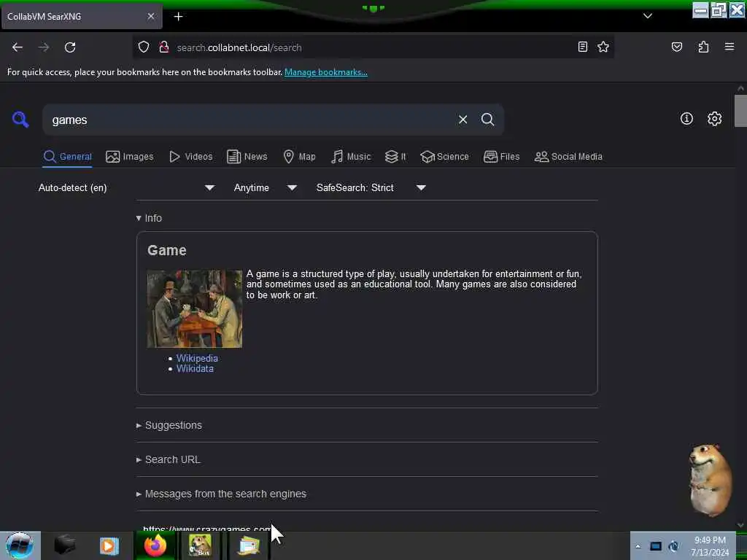Open the Windows Start orb
Image resolution: width=747 pixels, height=560 pixels.
pyautogui.click(x=19, y=545)
